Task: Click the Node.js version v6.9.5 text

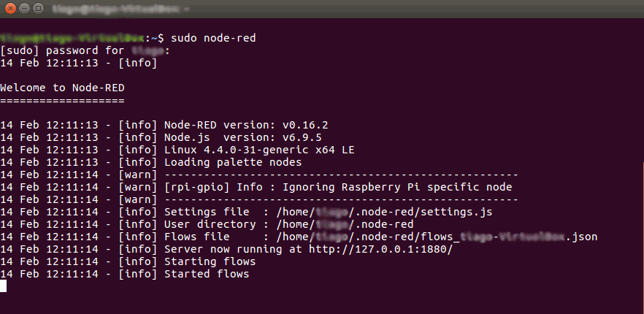Action: pos(243,137)
